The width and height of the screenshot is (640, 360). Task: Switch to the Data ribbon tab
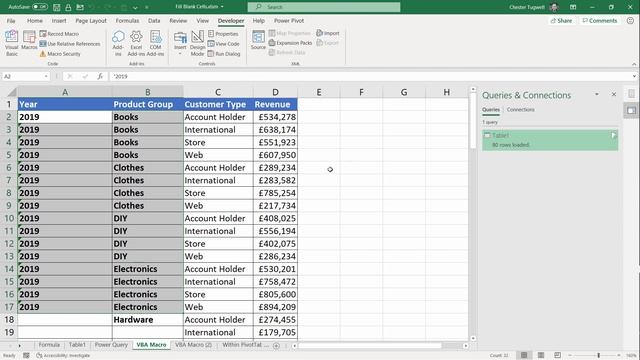click(x=154, y=20)
